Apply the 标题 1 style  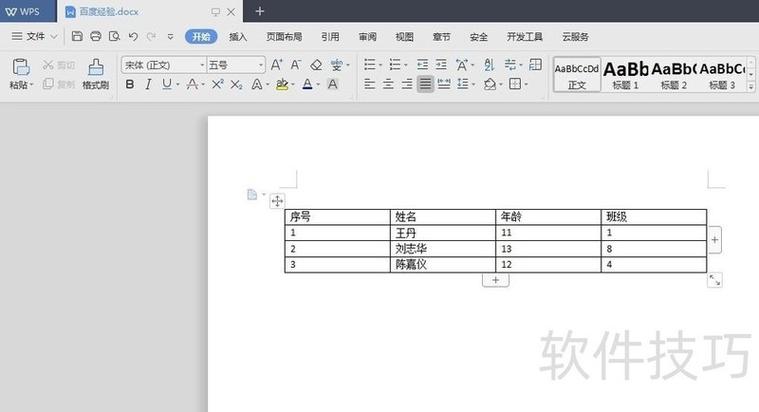click(625, 75)
